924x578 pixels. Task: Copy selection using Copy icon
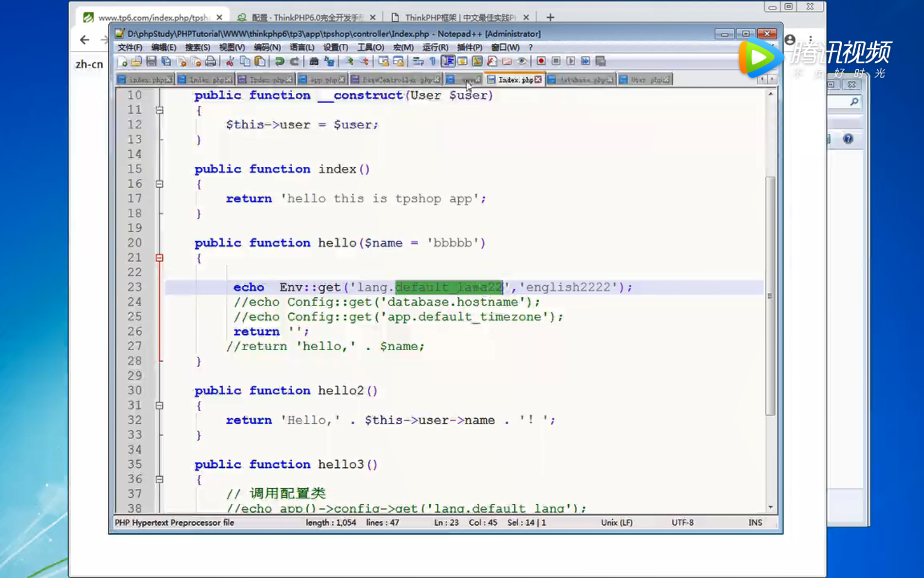tap(245, 61)
